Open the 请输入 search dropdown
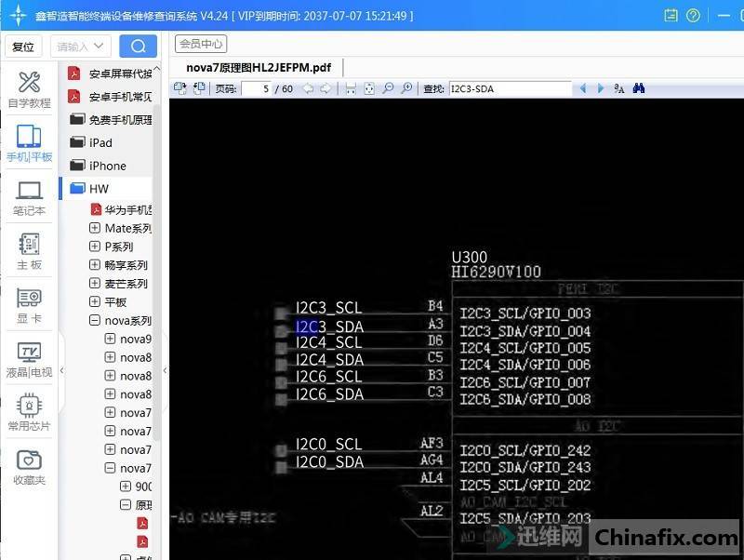The width and height of the screenshot is (744, 560). [x=82, y=47]
